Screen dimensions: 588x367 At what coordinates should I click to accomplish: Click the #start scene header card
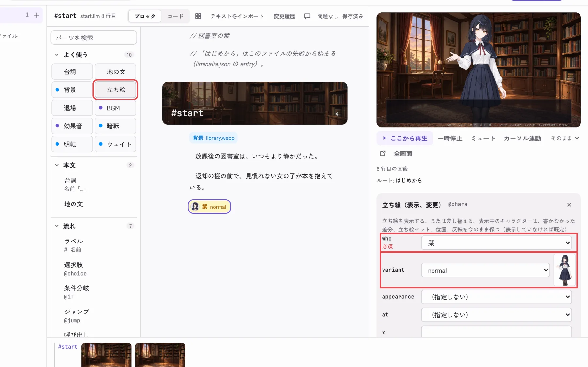(255, 103)
